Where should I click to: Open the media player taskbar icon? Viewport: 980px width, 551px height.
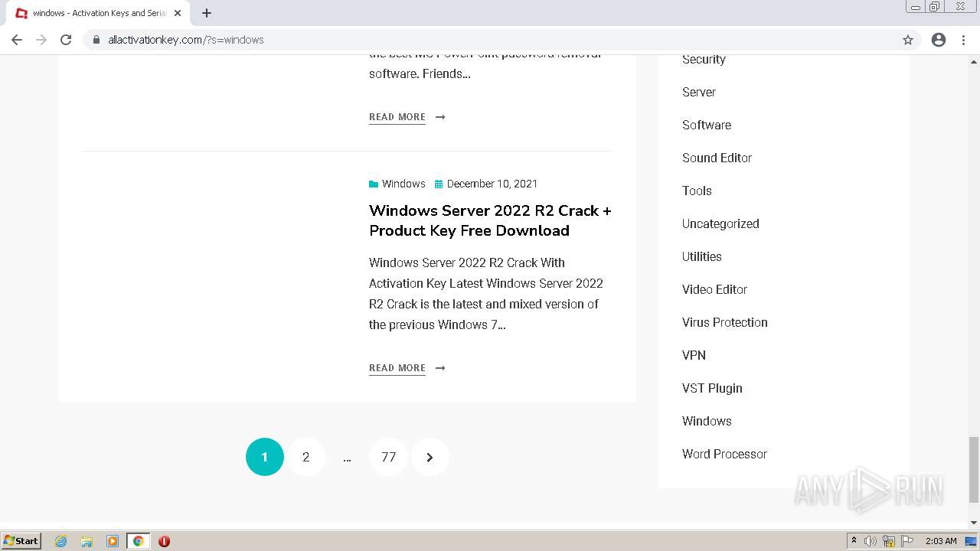click(x=113, y=541)
